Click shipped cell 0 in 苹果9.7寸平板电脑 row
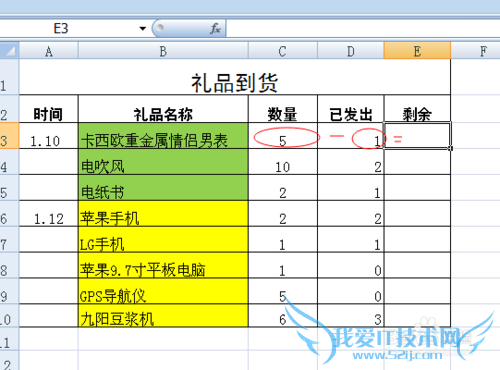Viewport: 500px width, 370px height. click(351, 265)
